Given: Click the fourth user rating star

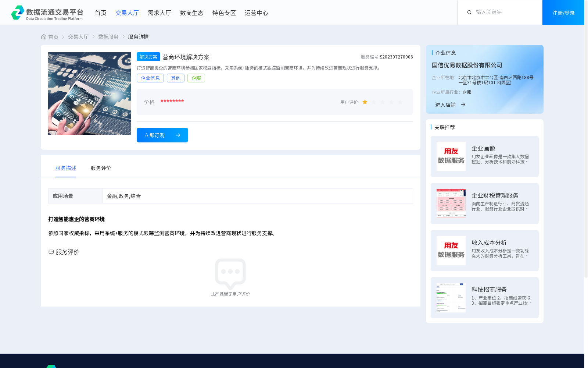Looking at the screenshot, I should 391,102.
